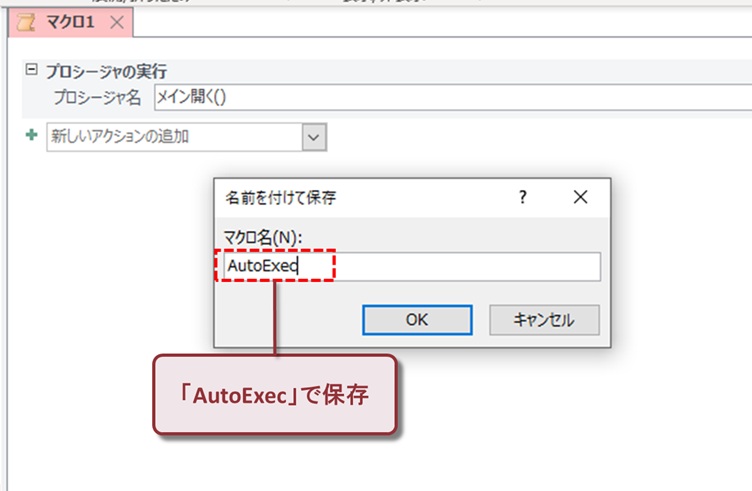Close the 名前を付けて保存 dialog with X

[x=580, y=197]
